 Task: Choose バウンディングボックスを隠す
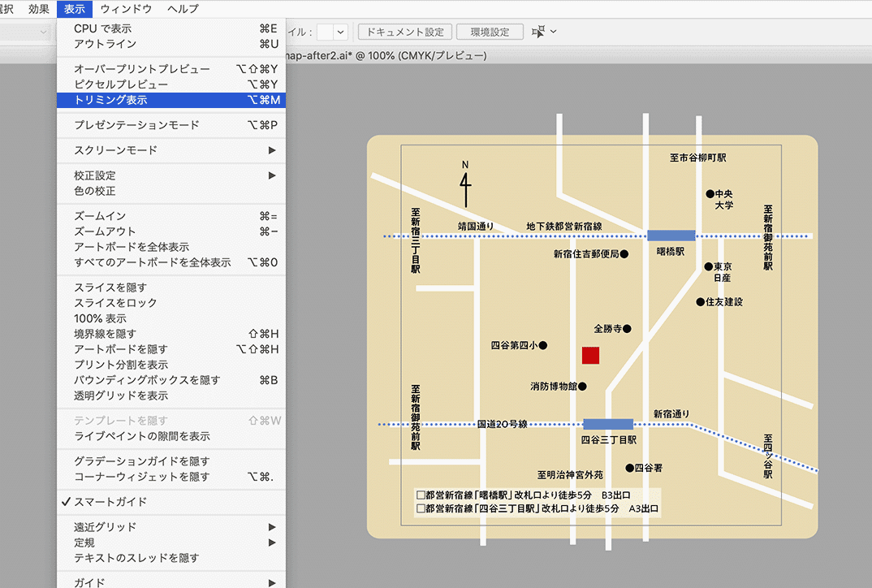click(171, 381)
